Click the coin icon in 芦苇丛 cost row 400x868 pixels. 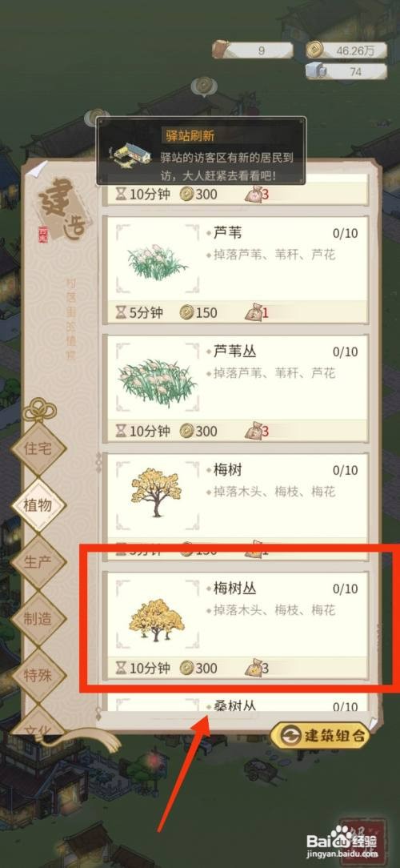(x=187, y=431)
